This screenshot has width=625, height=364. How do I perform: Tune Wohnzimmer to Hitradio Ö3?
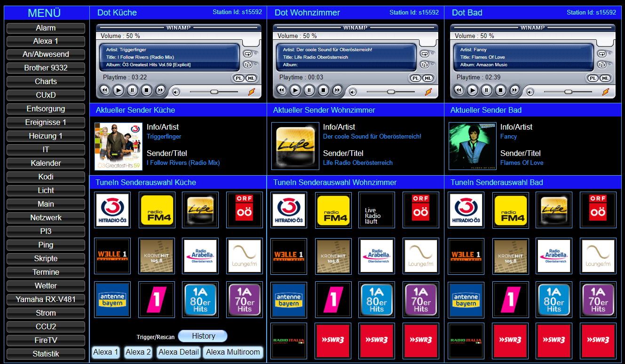[289, 210]
